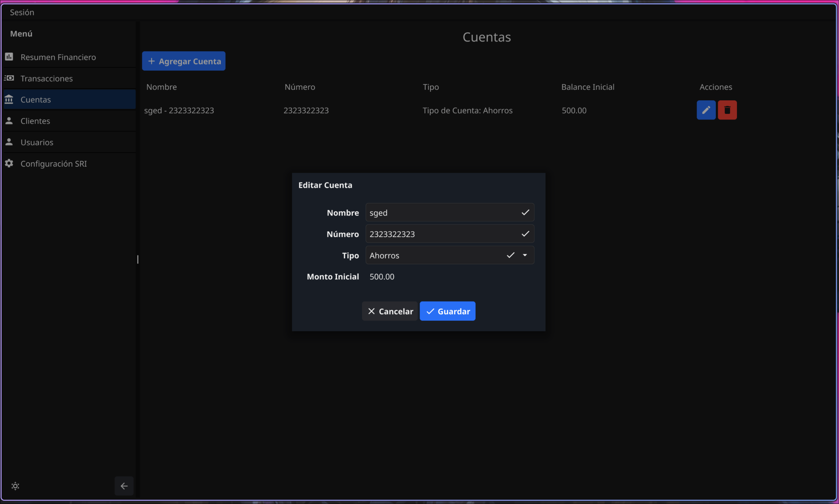Open Transacciones from the sidebar menu

[47, 79]
